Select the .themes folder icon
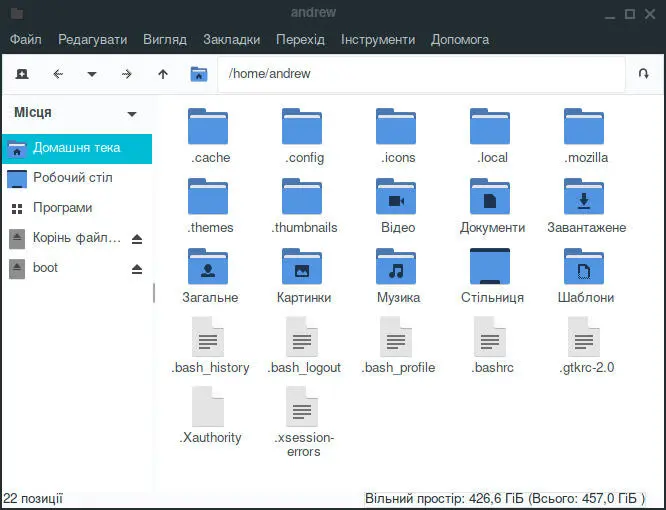 tap(208, 197)
